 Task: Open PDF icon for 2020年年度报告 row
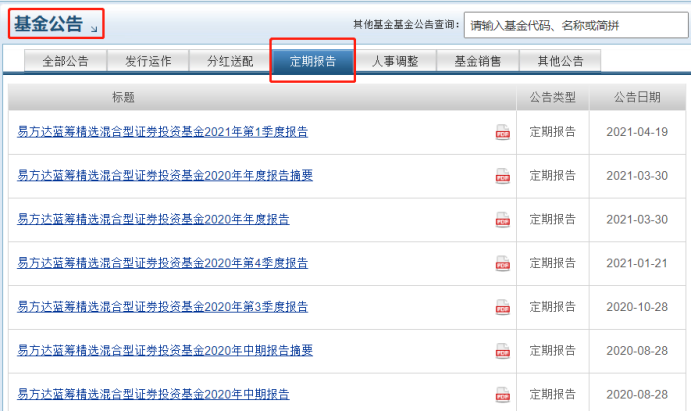(503, 219)
